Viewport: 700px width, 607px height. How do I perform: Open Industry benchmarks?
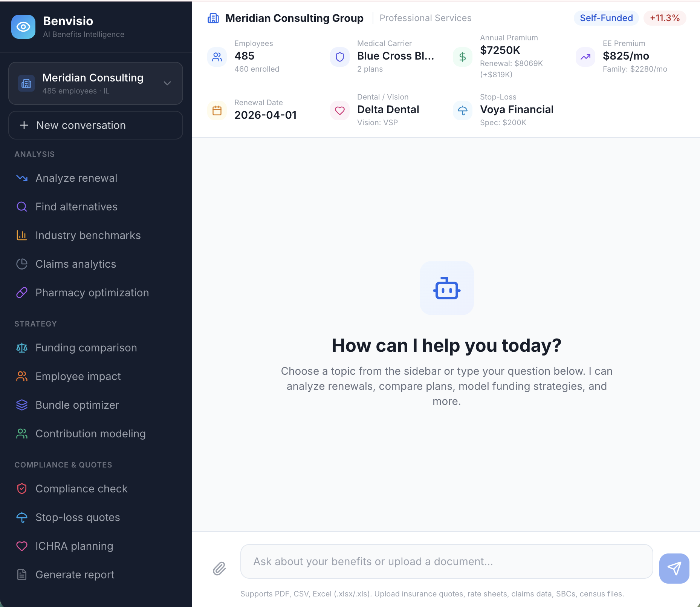pos(96,235)
